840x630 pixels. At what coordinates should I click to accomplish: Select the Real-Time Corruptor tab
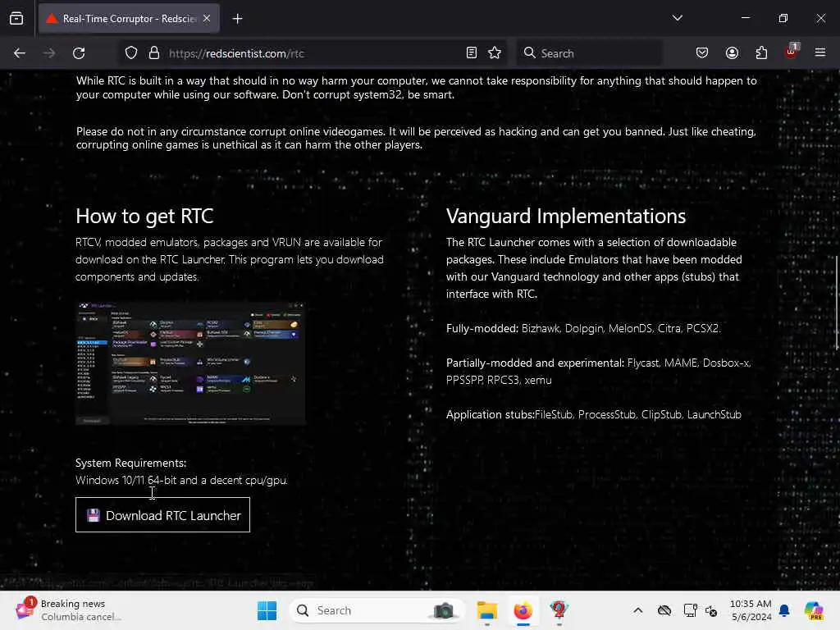point(129,19)
